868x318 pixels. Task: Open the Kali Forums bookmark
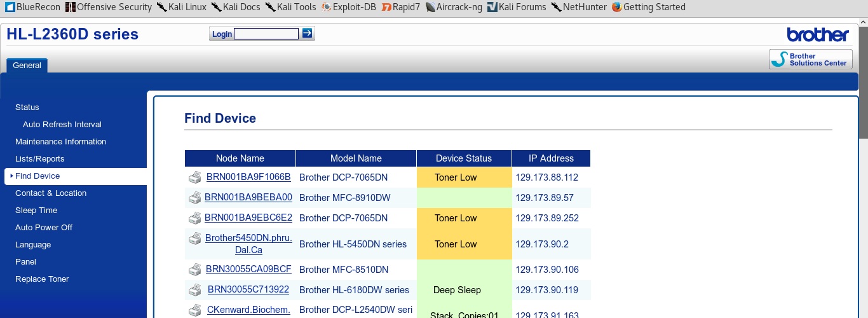point(517,7)
